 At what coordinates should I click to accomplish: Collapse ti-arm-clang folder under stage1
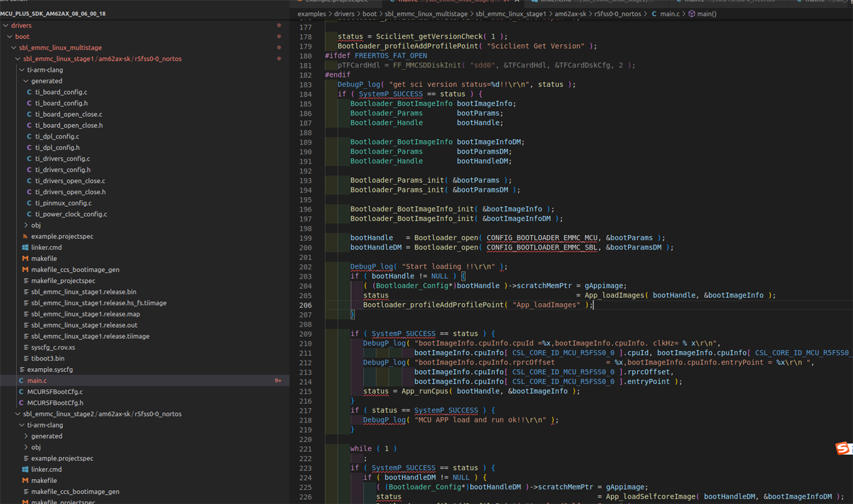tap(21, 70)
